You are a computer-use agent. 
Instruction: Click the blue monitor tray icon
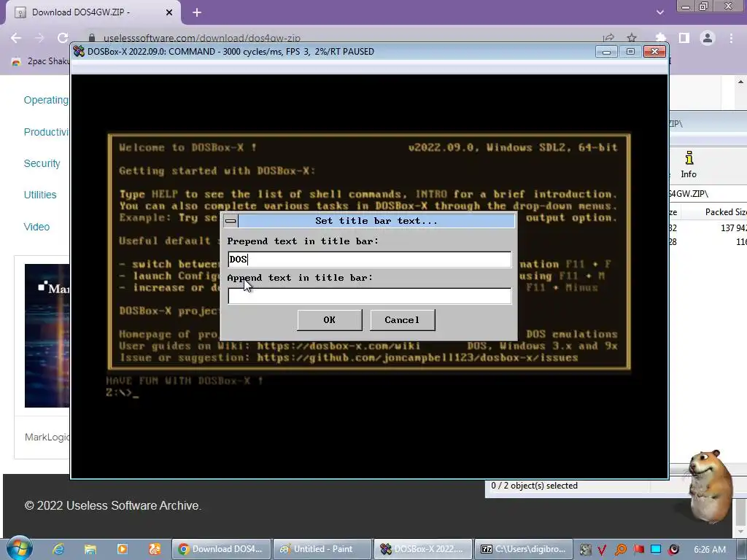point(656,549)
